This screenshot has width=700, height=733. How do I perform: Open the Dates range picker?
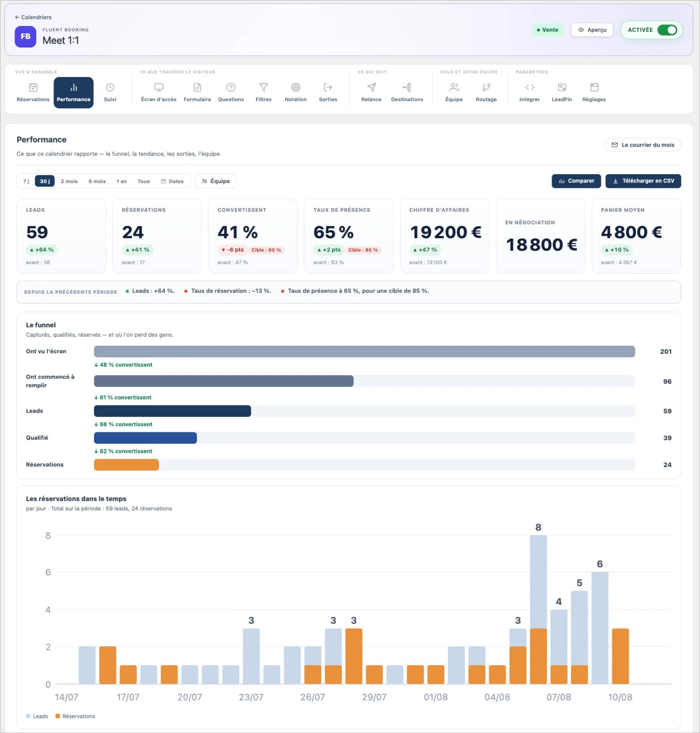(172, 181)
